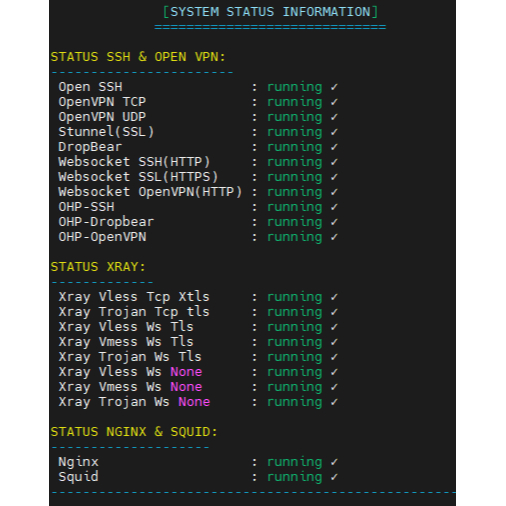The image size is (506, 506).
Task: Select running status of OHP-OpenVPN
Action: tap(295, 237)
